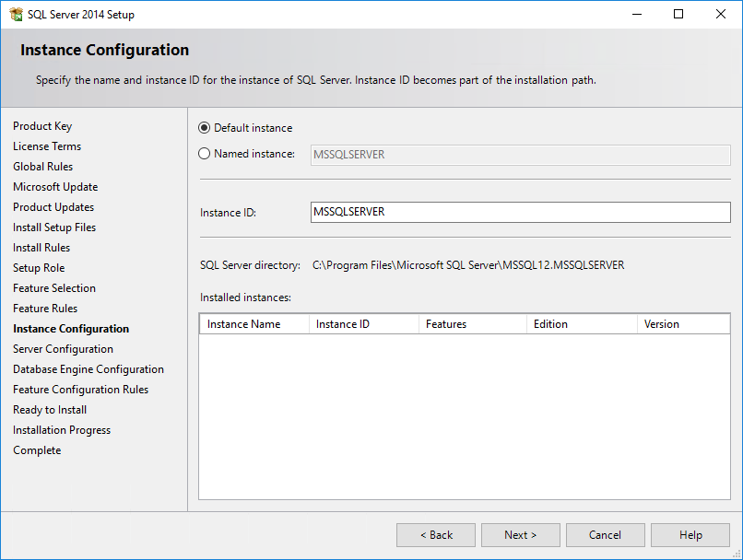Click the Features column header
The height and width of the screenshot is (560, 743).
pos(473,324)
